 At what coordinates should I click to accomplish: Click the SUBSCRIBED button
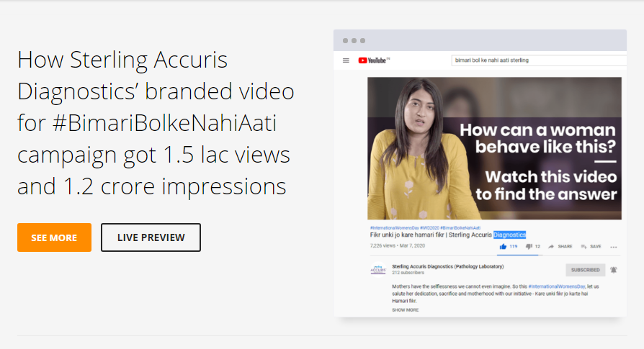(x=585, y=270)
